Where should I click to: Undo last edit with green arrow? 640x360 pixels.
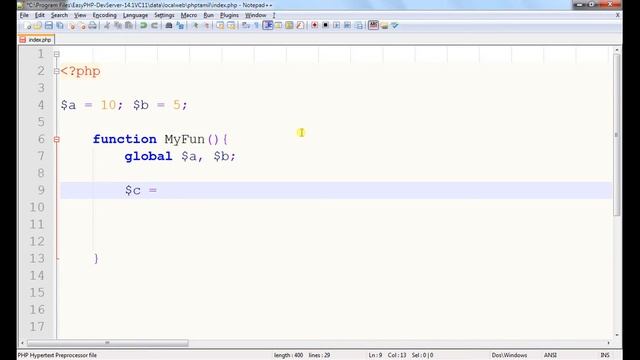tap(143, 26)
